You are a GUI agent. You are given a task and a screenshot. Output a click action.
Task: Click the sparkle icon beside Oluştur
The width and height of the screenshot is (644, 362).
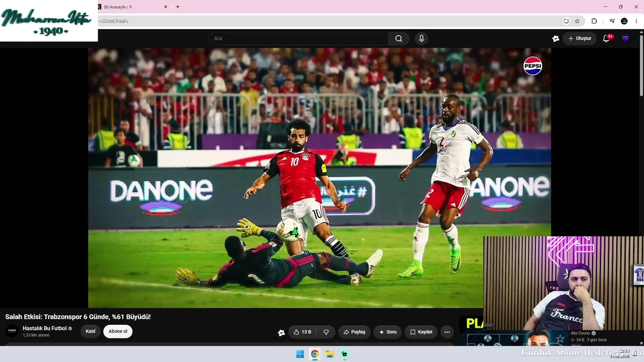(x=555, y=39)
